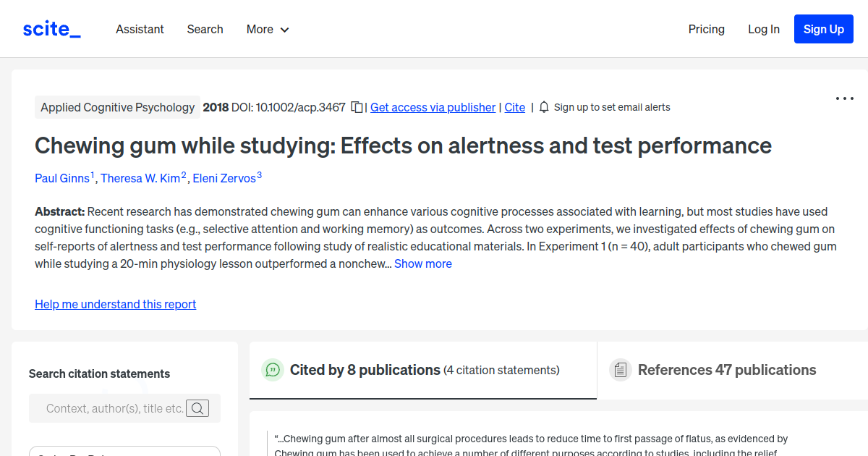Viewport: 868px width, 456px height.
Task: Follow the Get access via publisher link
Action: [433, 106]
